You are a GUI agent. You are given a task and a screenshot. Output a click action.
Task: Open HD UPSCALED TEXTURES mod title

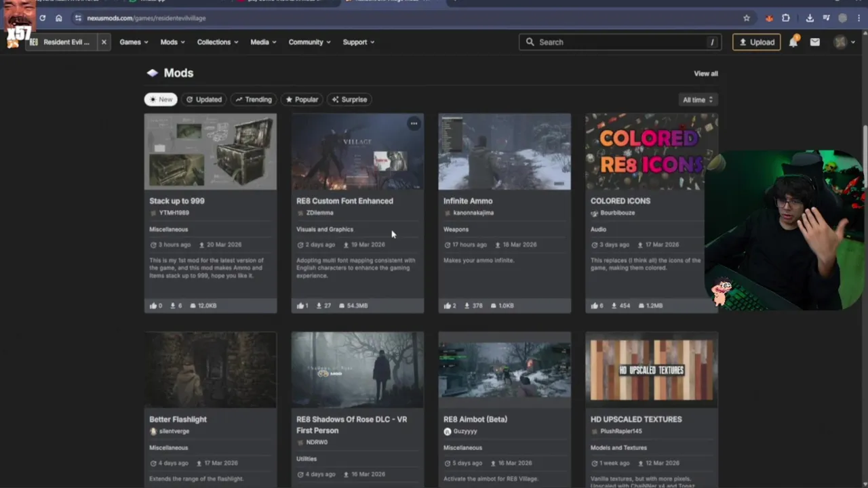(x=636, y=420)
